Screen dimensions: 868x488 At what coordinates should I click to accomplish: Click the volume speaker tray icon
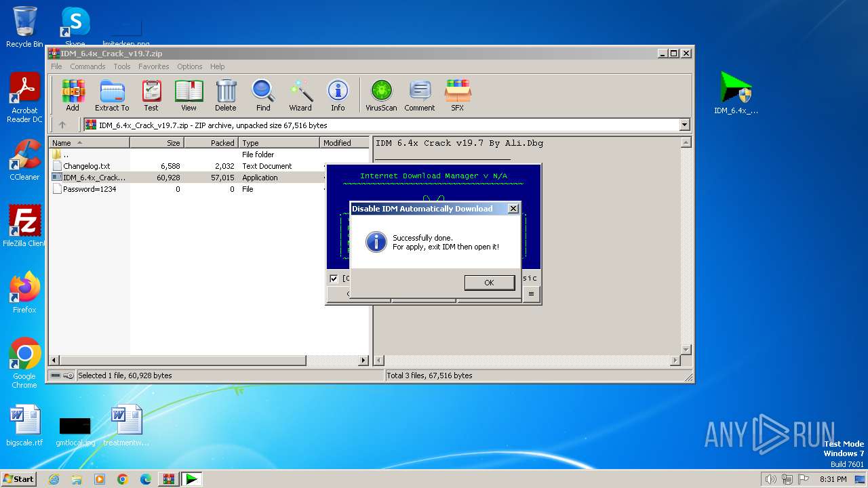coord(771,479)
